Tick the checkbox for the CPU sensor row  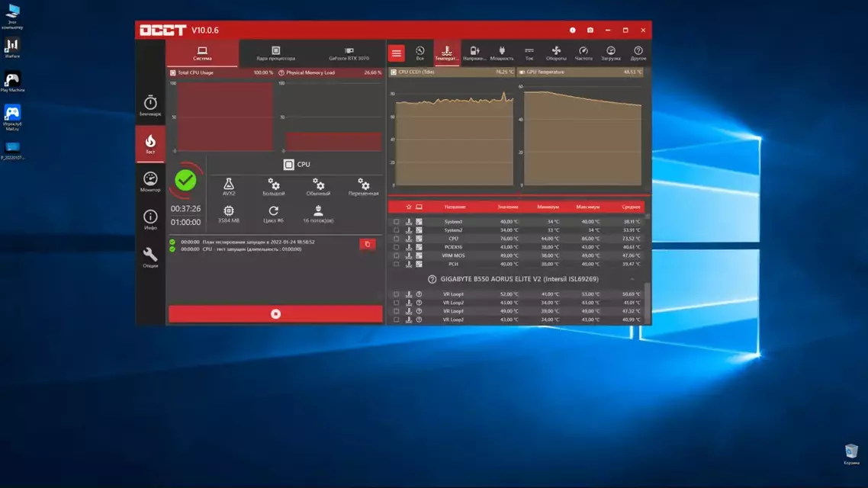click(x=397, y=239)
